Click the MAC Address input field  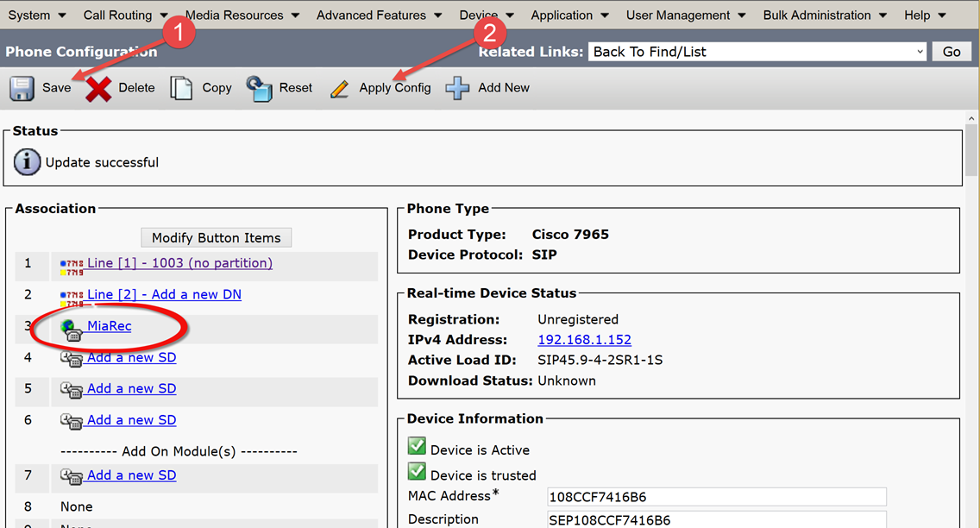[716, 497]
